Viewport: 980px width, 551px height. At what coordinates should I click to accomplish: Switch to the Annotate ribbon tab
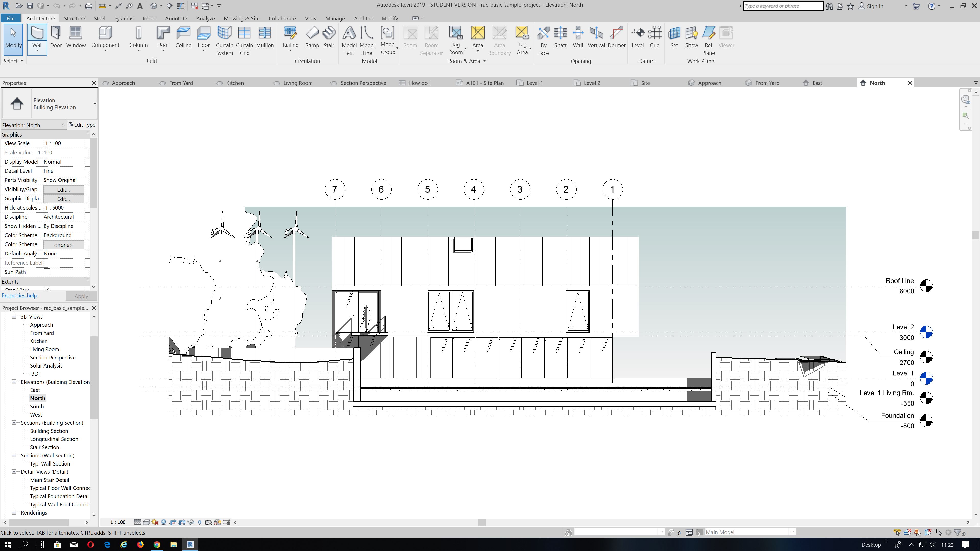click(176, 18)
